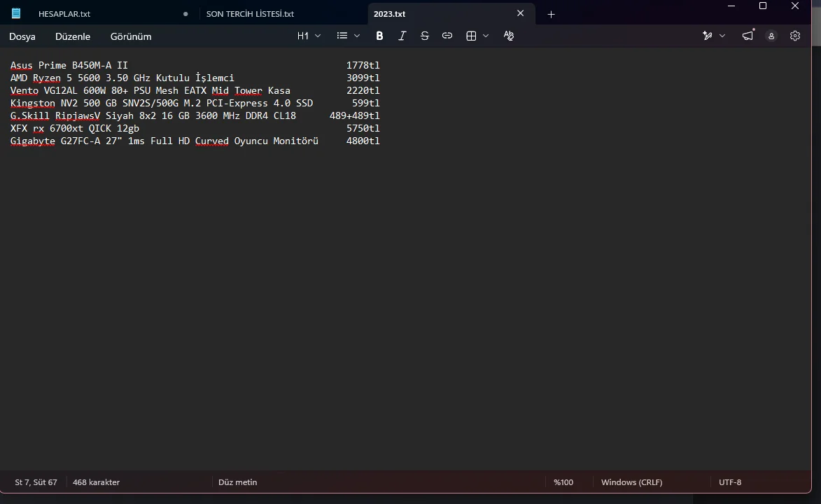The height and width of the screenshot is (504, 821).
Task: Open the announcements megaphone icon
Action: [748, 36]
